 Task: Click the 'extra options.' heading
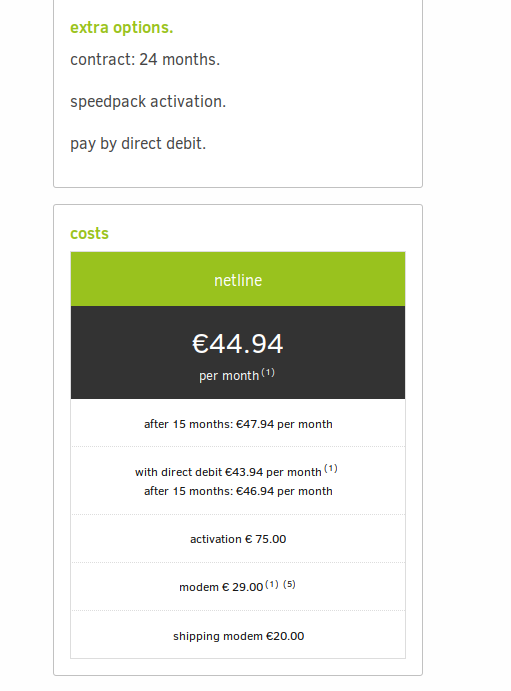(122, 28)
